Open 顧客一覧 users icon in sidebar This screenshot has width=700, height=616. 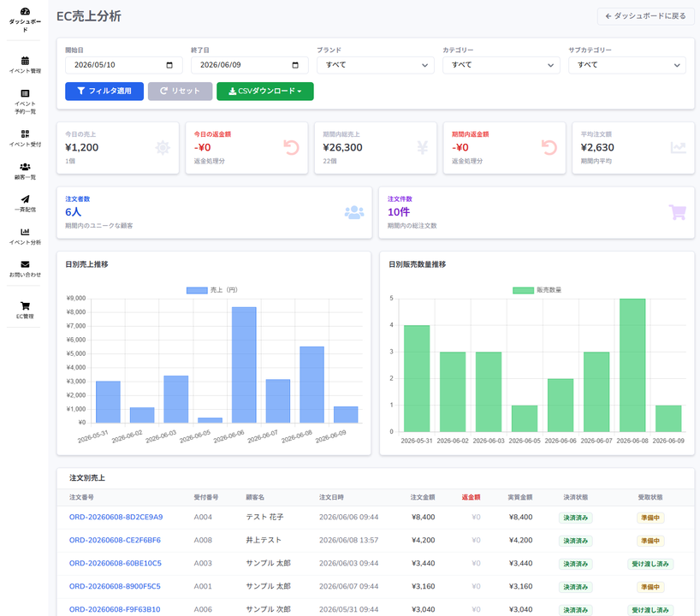(x=25, y=167)
